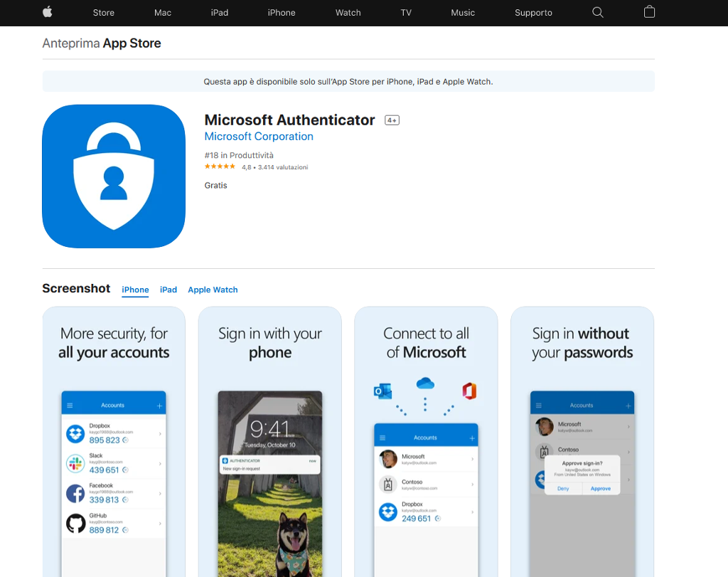Open the Supporto menu item
This screenshot has height=577, width=728.
coord(533,13)
